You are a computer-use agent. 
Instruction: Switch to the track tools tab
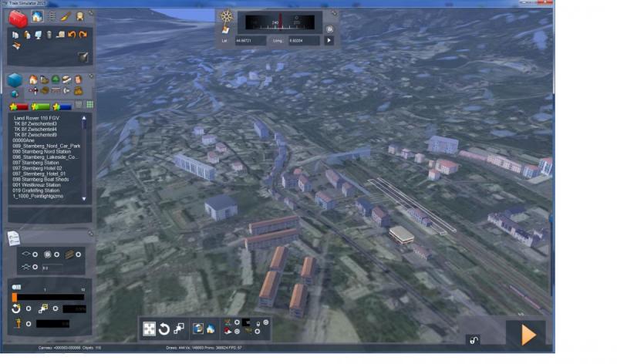tap(52, 16)
